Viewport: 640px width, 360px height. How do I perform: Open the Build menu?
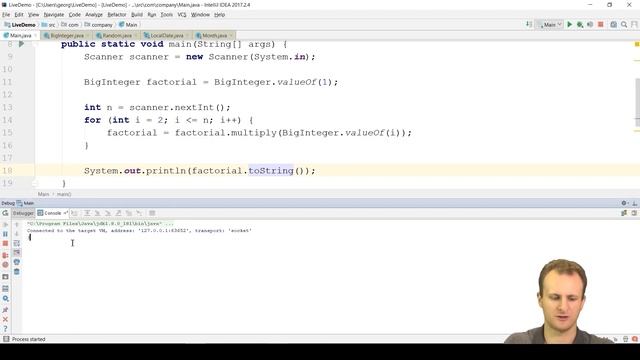point(137,15)
